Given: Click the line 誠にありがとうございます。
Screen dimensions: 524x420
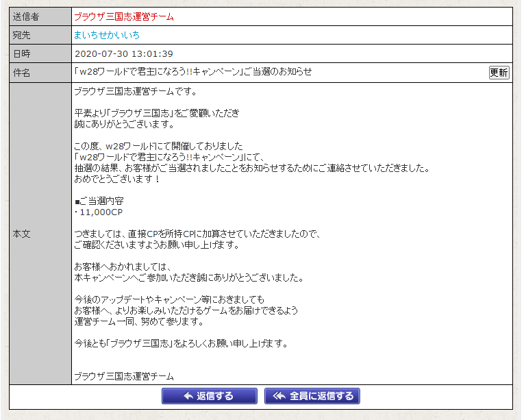Looking at the screenshot, I should pyautogui.click(x=124, y=125).
